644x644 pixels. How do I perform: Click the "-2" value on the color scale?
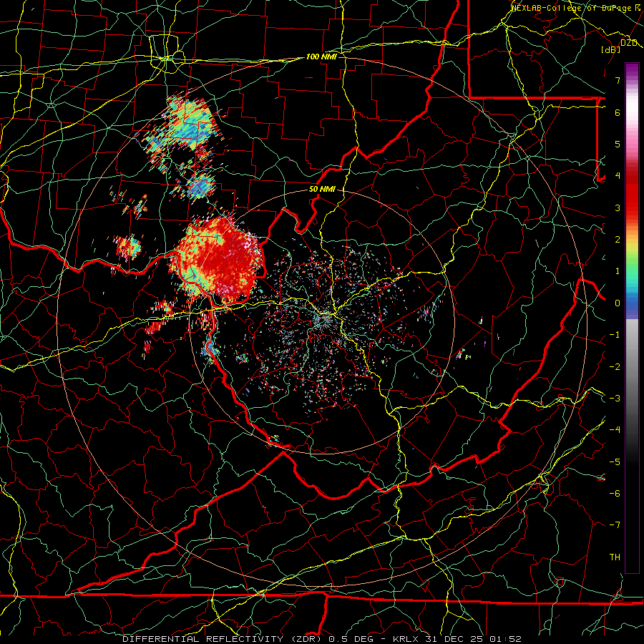[x=615, y=366]
